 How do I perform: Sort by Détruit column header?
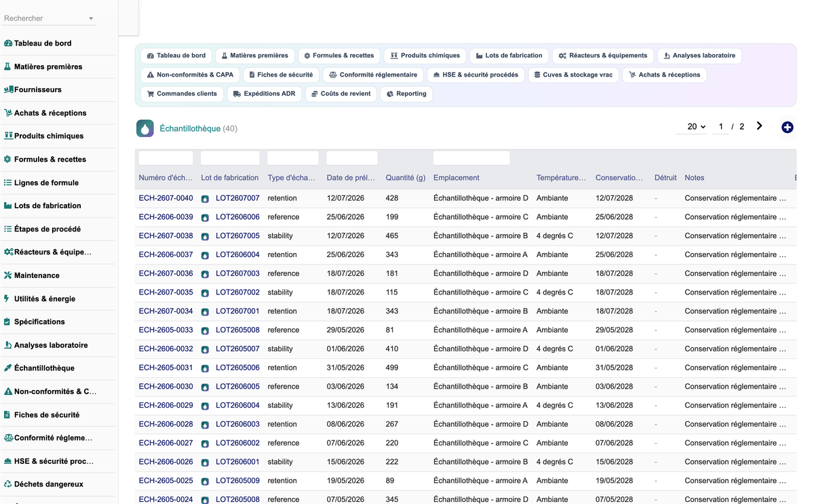(665, 178)
